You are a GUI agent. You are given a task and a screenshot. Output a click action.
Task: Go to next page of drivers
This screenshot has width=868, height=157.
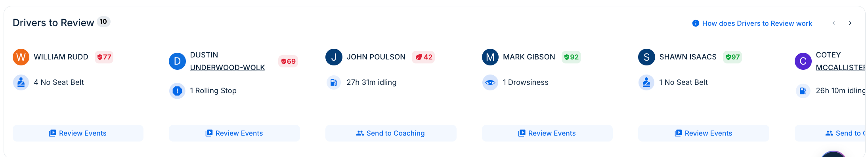pos(850,23)
